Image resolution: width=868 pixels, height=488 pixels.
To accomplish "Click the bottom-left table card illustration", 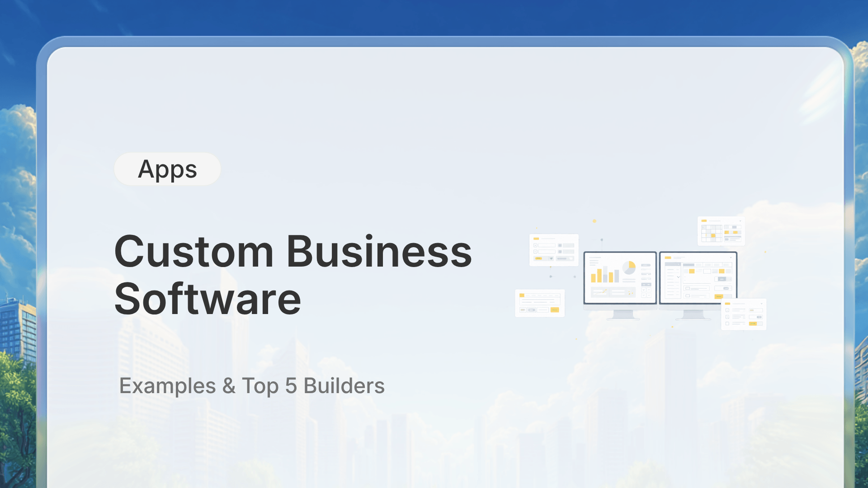I will click(x=540, y=303).
